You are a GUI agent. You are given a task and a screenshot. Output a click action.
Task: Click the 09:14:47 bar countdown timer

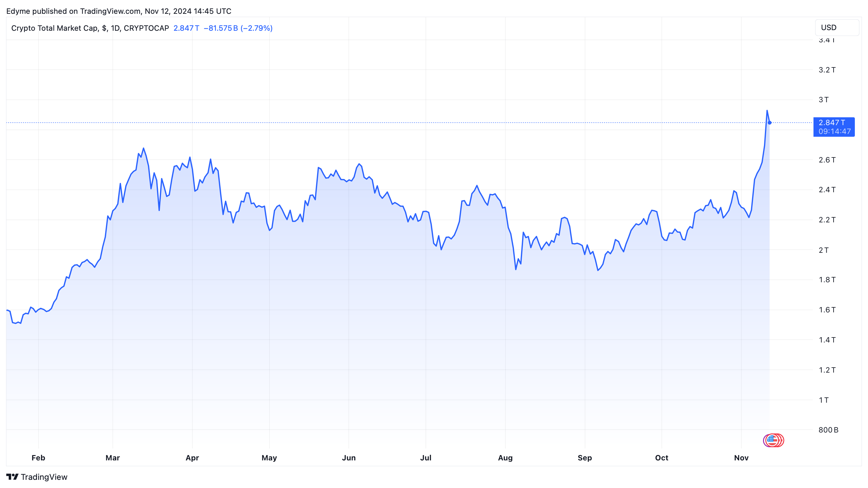pos(835,131)
